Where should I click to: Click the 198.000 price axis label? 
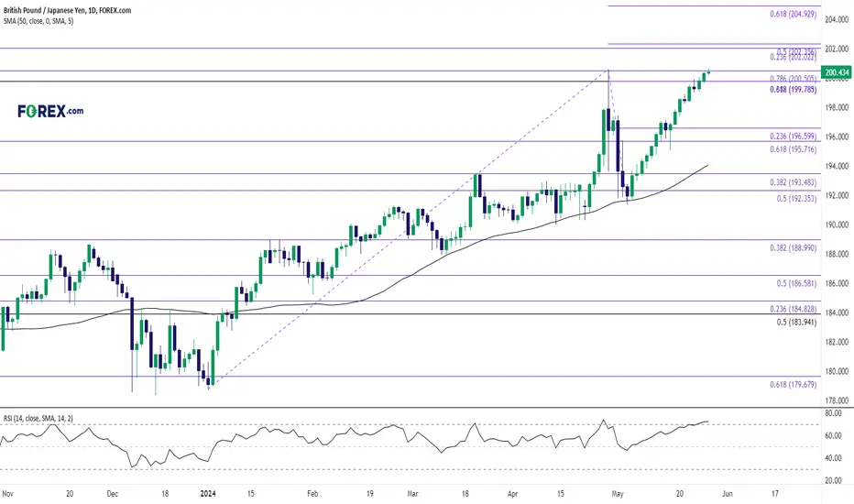(837, 107)
